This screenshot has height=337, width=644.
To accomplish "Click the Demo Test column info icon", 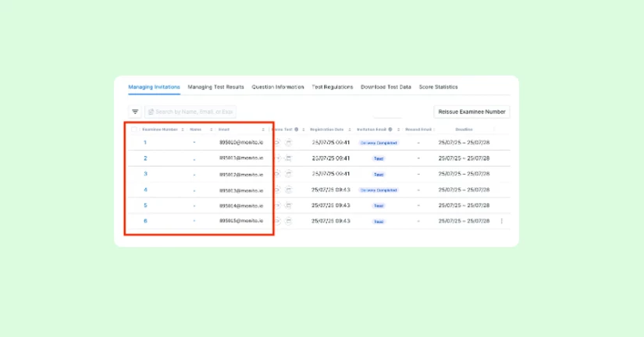I will pyautogui.click(x=297, y=129).
